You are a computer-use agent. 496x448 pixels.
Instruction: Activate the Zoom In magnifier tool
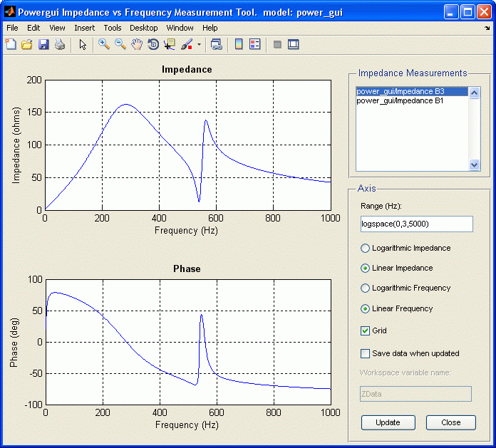coord(104,44)
